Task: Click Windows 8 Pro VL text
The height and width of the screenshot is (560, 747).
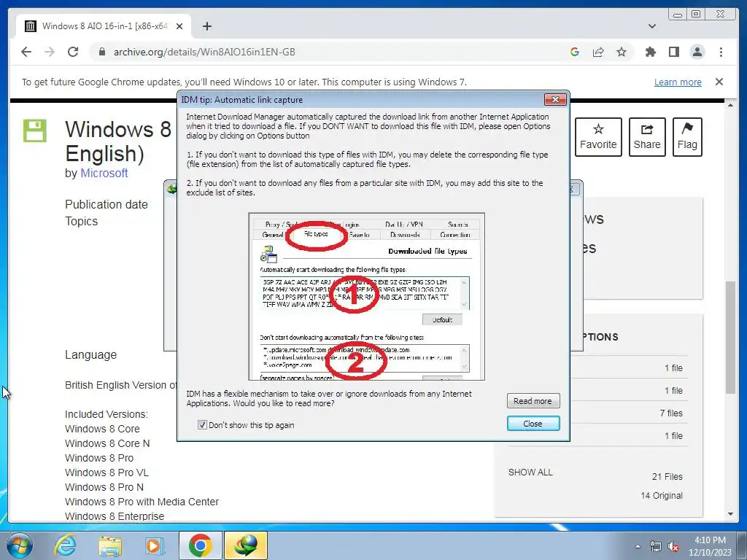Action: coord(107,472)
